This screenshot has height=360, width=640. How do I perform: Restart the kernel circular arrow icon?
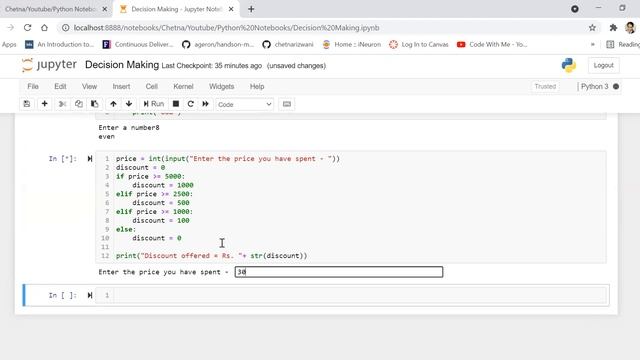click(191, 104)
